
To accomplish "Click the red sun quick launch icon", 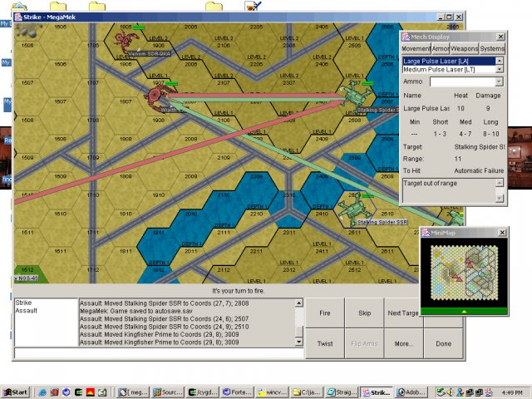I will (x=90, y=392).
